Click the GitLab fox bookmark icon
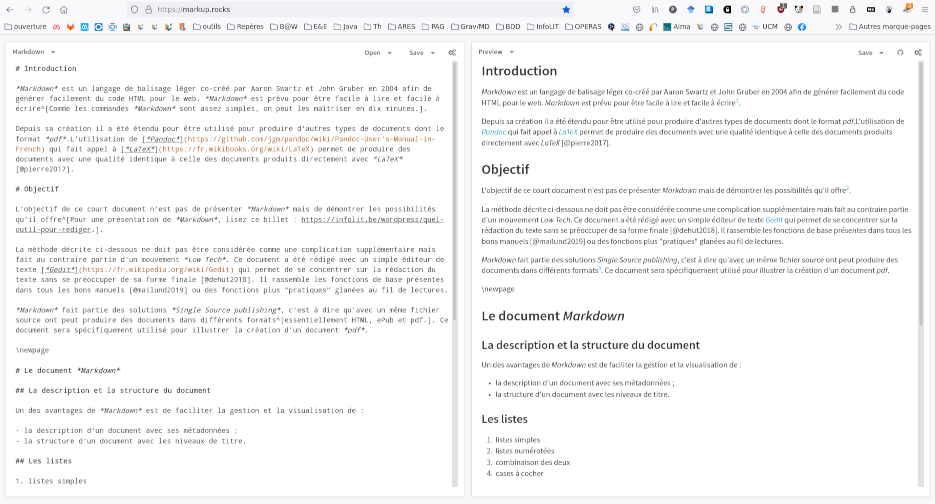 70,27
